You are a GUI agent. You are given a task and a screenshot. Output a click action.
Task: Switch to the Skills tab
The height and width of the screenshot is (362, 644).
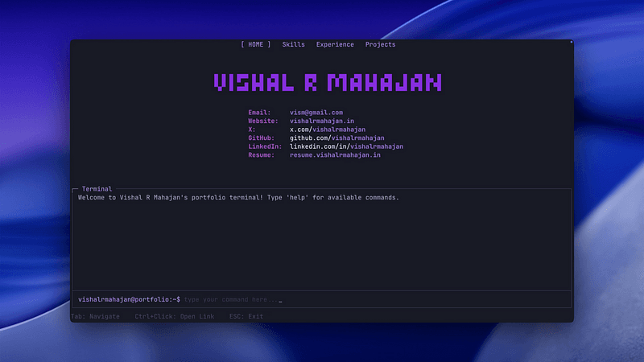tap(293, 44)
